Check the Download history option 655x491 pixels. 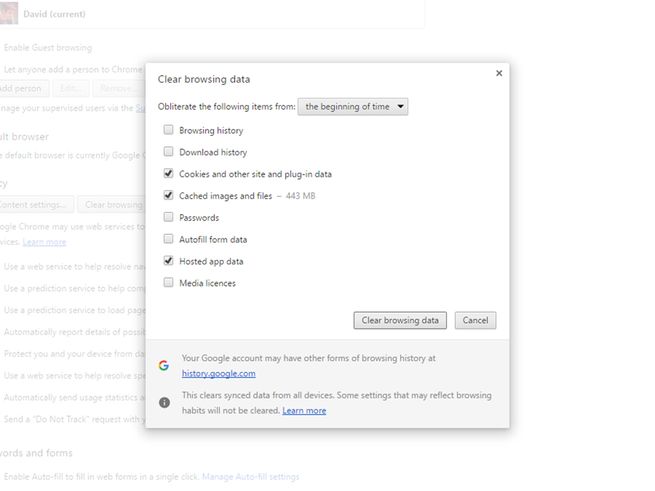pyautogui.click(x=168, y=152)
